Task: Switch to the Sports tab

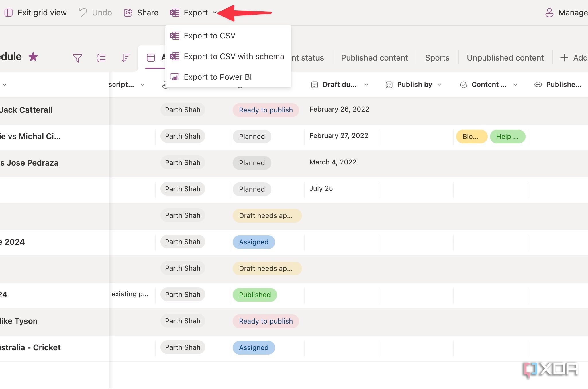Action: point(437,58)
